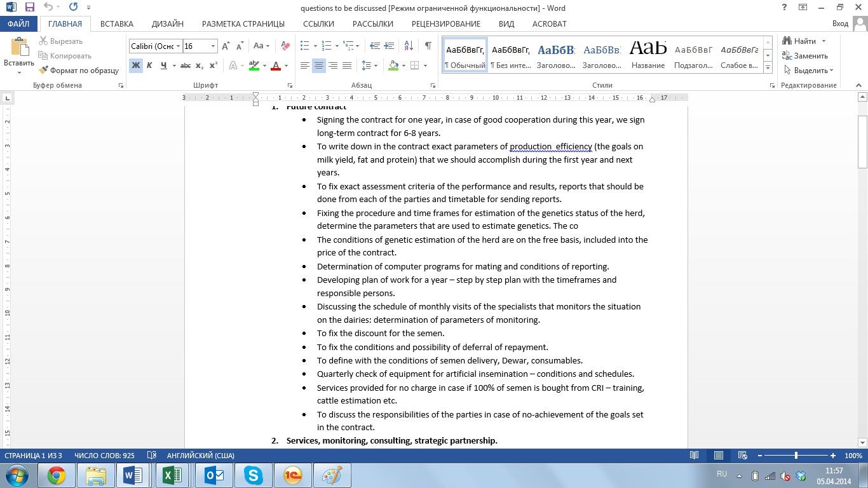The height and width of the screenshot is (488, 868).
Task: Switch to the РЕЦЕНЗИРОВАНИЕ (Review) tab
Action: (x=446, y=24)
